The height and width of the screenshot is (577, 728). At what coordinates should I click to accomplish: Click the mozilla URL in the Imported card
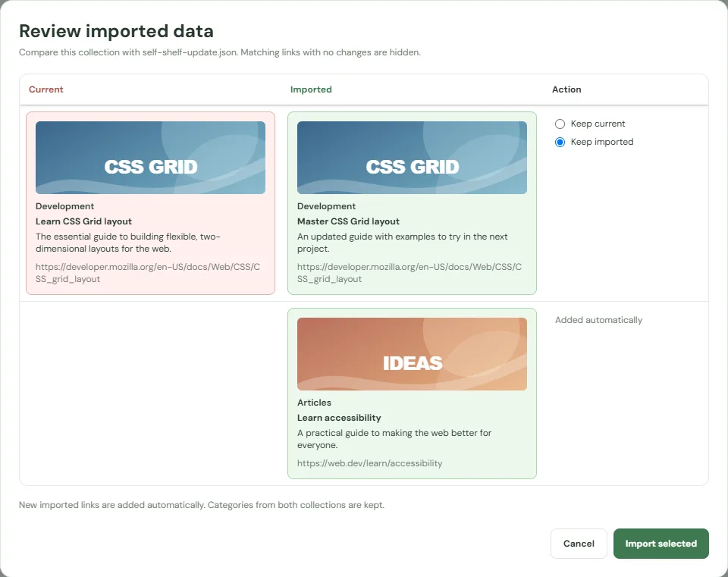(x=409, y=273)
